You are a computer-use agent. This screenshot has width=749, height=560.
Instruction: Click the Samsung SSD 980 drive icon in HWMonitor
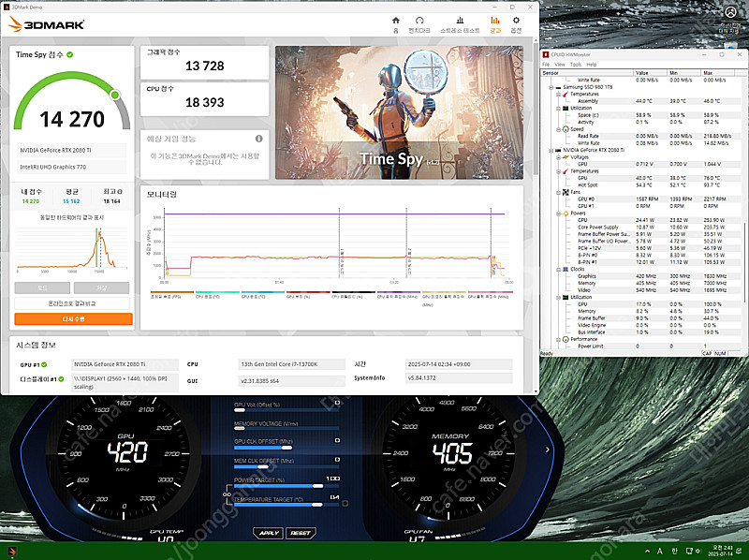[558, 87]
